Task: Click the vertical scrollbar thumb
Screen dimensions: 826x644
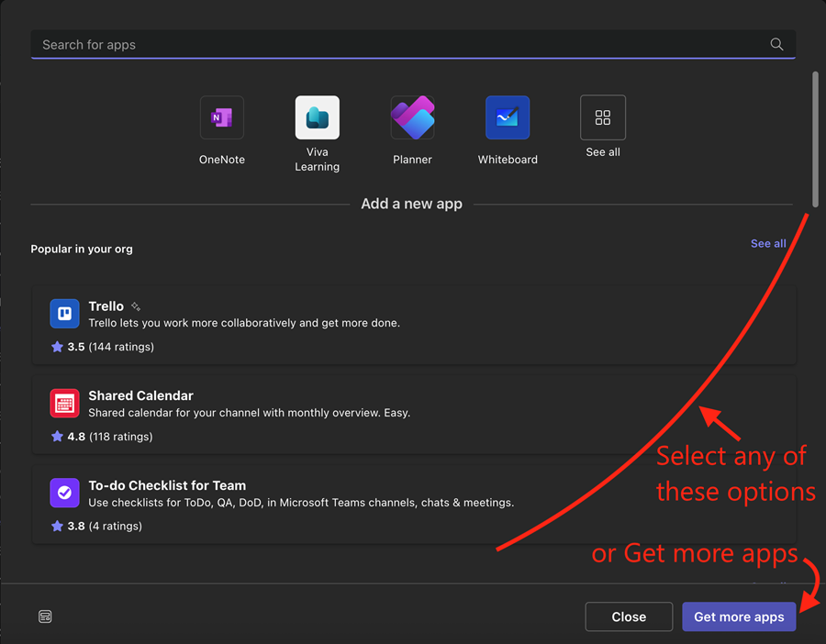Action: (815, 139)
